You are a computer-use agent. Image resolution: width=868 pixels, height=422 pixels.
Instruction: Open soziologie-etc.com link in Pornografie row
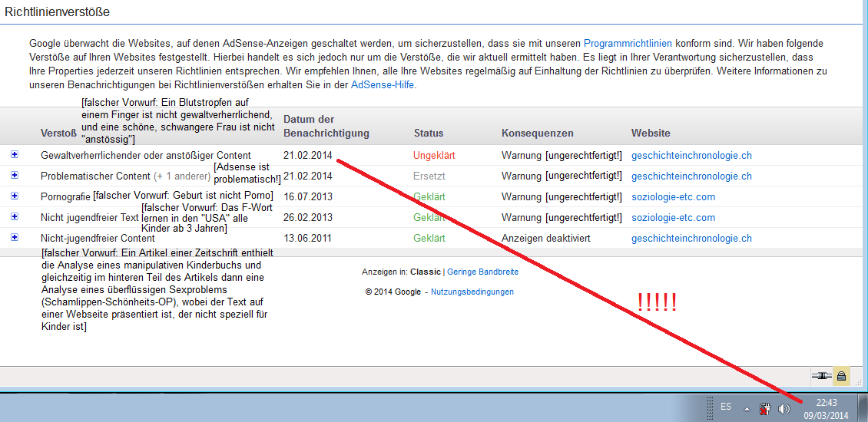tap(673, 197)
